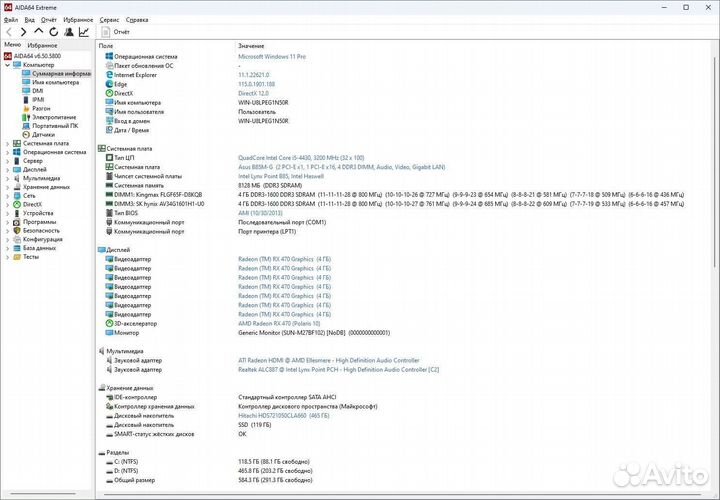Open the AMD Radeon RX 470 (Polaris 10) link
The width and height of the screenshot is (720, 500).
(x=279, y=323)
